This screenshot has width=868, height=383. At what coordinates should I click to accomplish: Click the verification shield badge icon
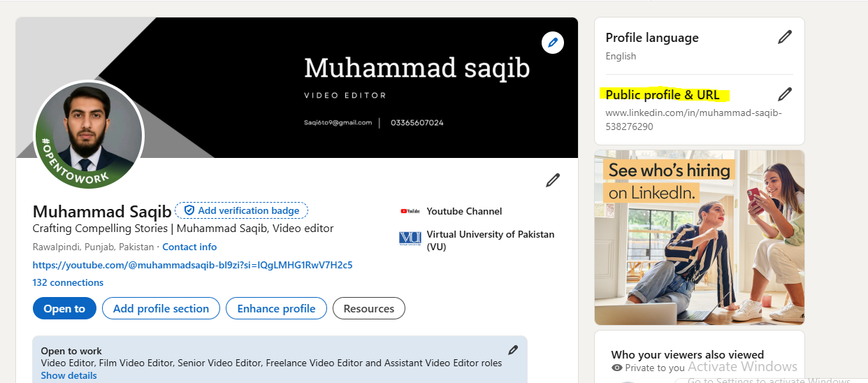(x=189, y=210)
